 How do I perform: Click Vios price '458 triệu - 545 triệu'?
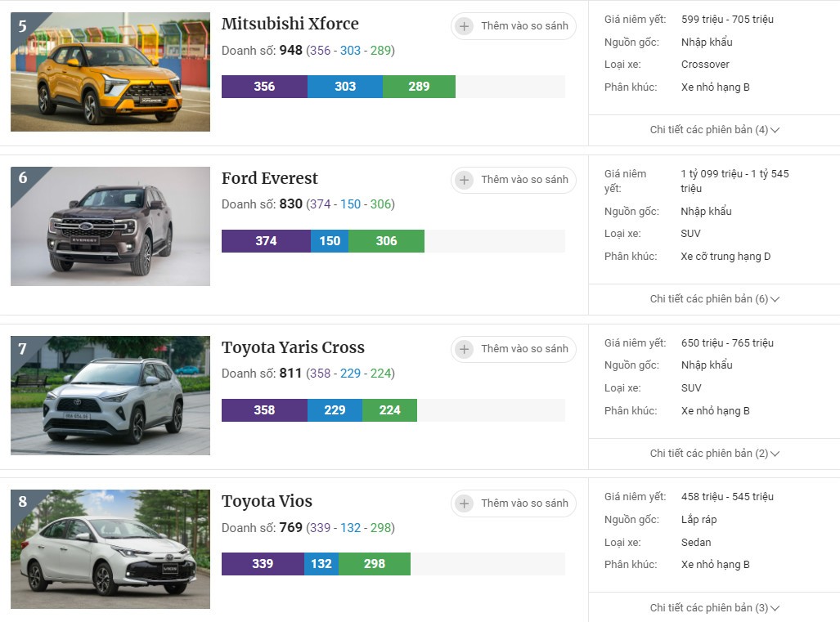(x=727, y=497)
